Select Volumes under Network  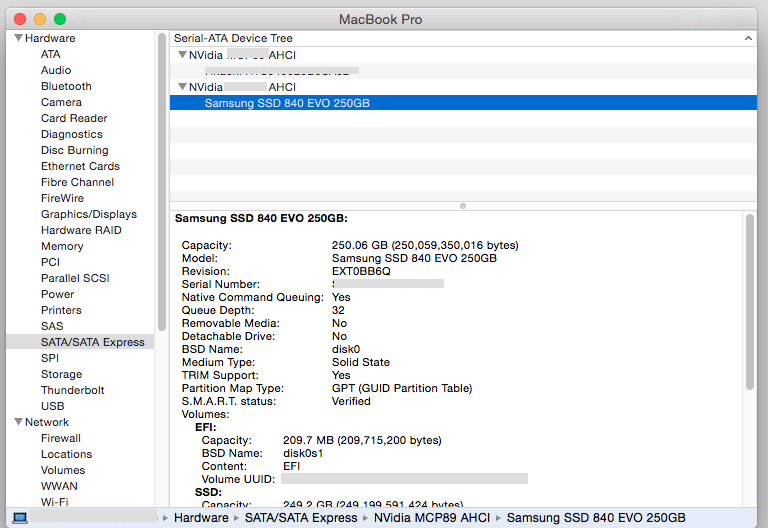(x=63, y=470)
